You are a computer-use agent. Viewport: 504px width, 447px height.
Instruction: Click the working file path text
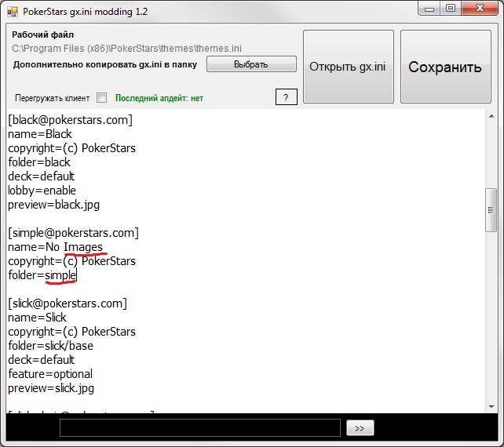pos(126,49)
